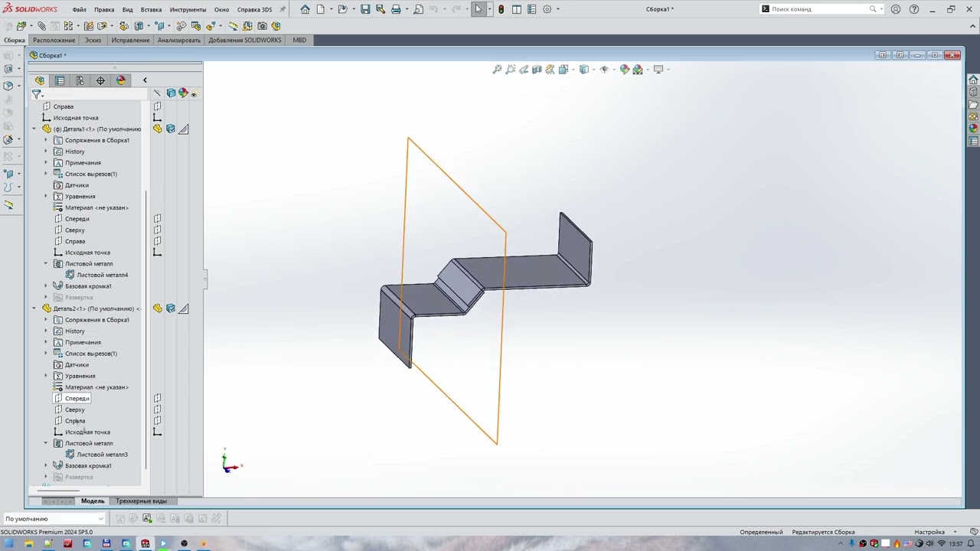Open Options via the gear icon
The image size is (980, 551).
pyautogui.click(x=547, y=9)
